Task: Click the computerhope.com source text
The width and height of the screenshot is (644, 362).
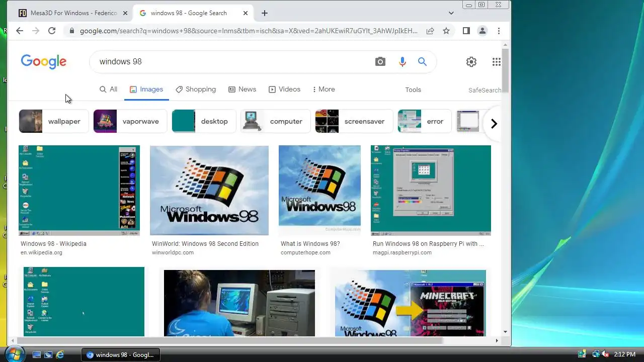Action: (x=305, y=252)
